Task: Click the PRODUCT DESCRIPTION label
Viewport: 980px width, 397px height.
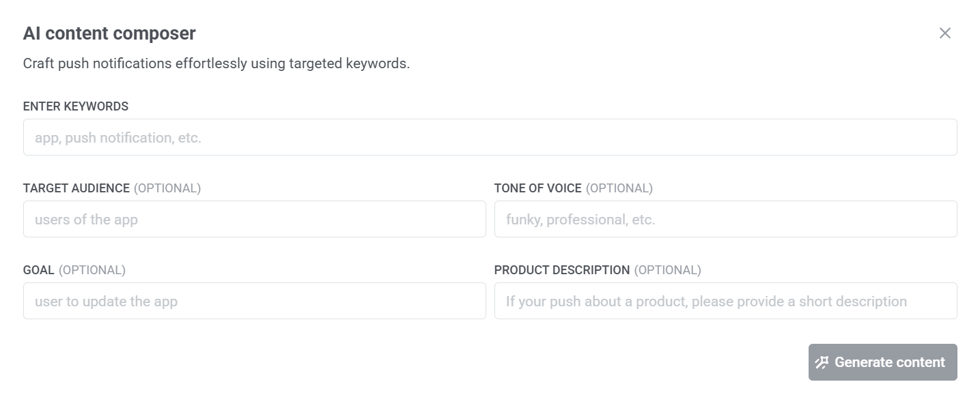Action: click(x=562, y=270)
